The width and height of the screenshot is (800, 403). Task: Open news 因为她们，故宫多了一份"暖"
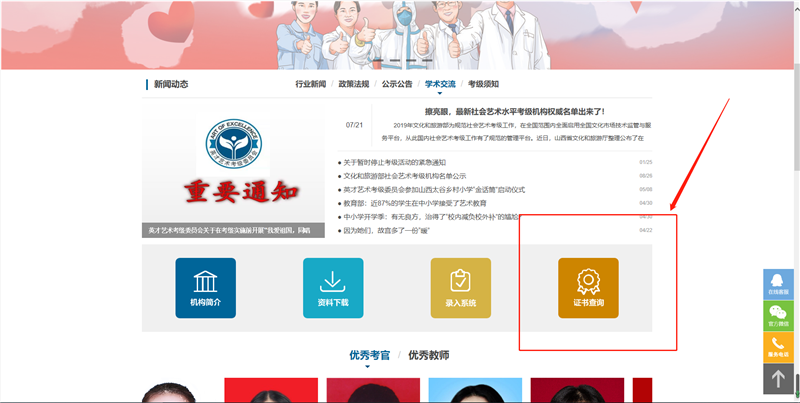tap(385, 231)
